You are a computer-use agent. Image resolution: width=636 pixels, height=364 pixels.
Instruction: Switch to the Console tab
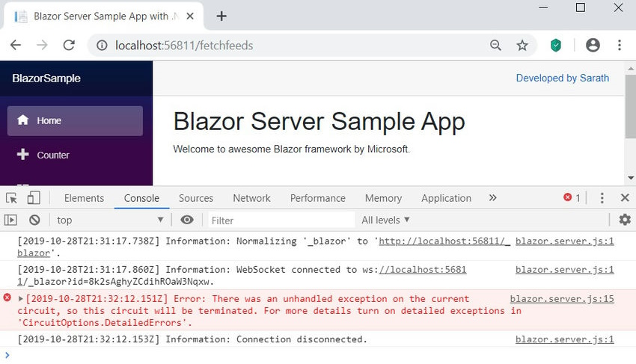point(141,198)
